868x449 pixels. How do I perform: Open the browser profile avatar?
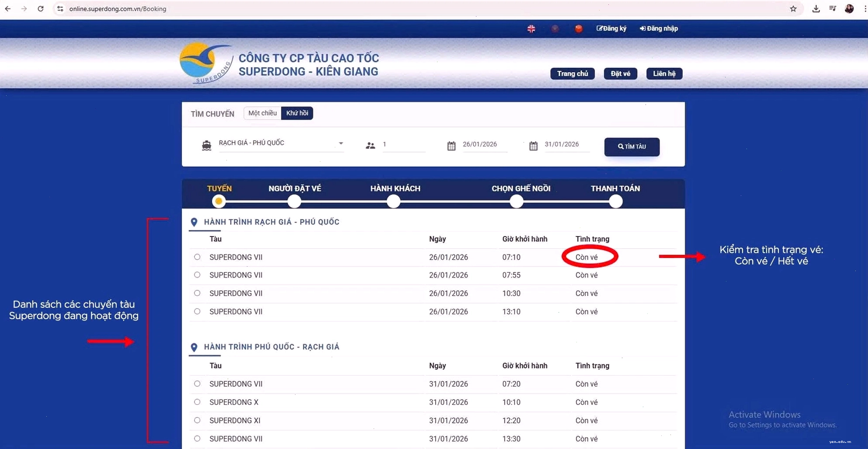pos(849,9)
